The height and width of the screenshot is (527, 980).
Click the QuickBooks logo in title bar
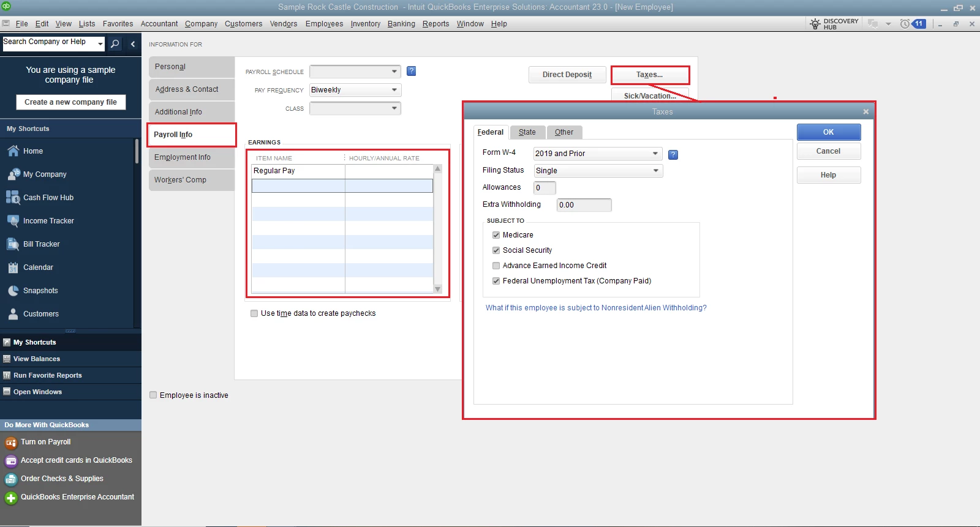click(6, 6)
